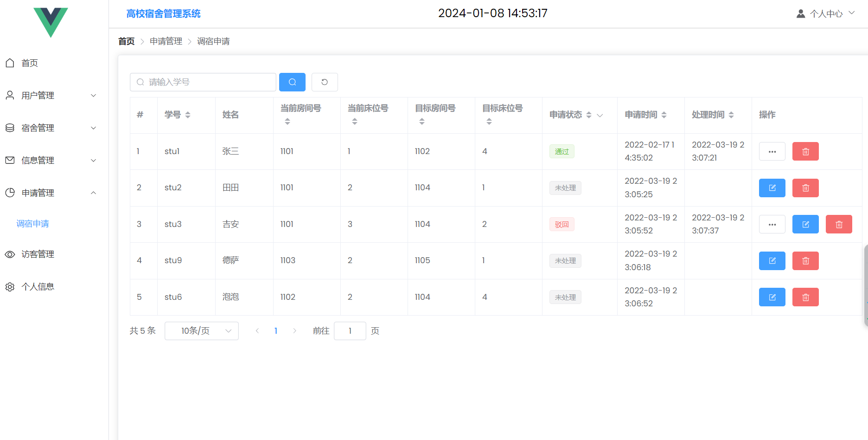The image size is (868, 440).
Task: Sort by 申请时间 column
Action: click(x=664, y=115)
